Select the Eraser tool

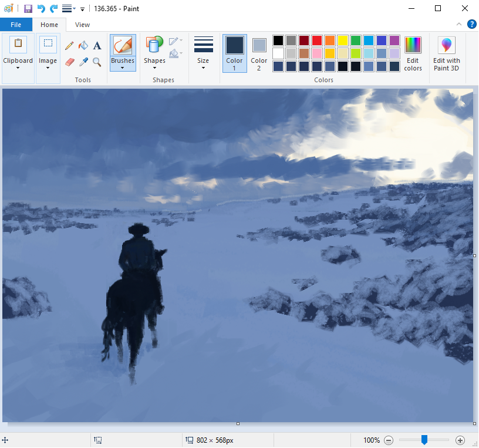(70, 62)
